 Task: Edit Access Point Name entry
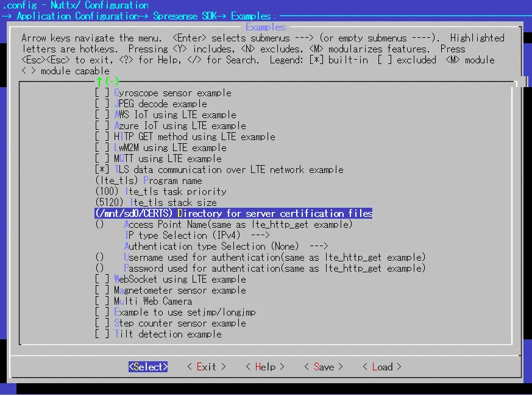(224, 224)
